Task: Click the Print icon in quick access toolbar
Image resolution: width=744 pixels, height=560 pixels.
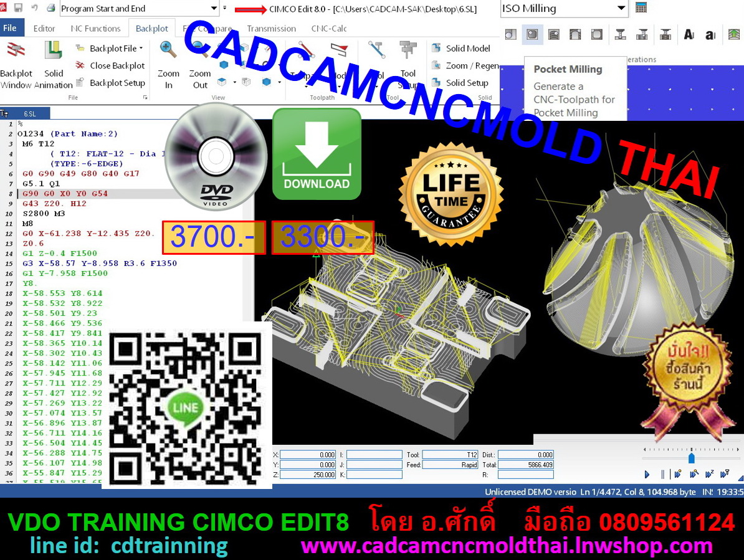Action: point(50,8)
